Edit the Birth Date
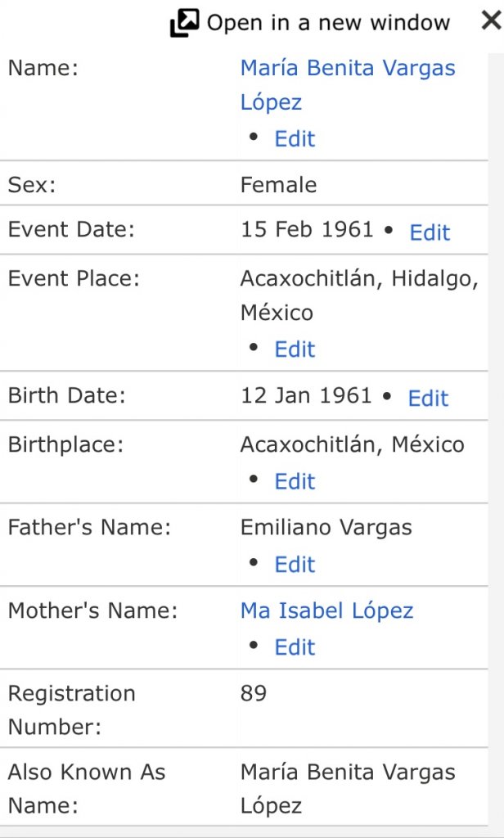504x838 pixels. tap(428, 399)
